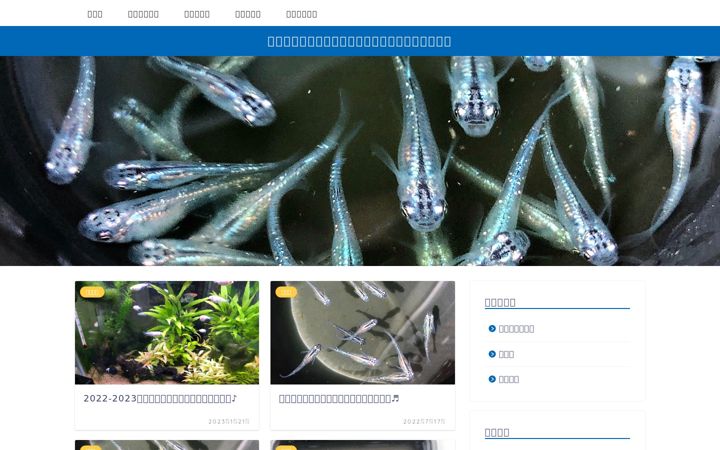Open the article thumbnail with fish over round dish
This screenshot has height=450, width=720.
point(363,332)
